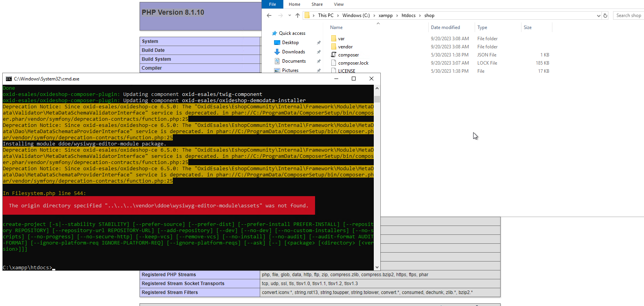Maximize the cmd.exe window

353,79
